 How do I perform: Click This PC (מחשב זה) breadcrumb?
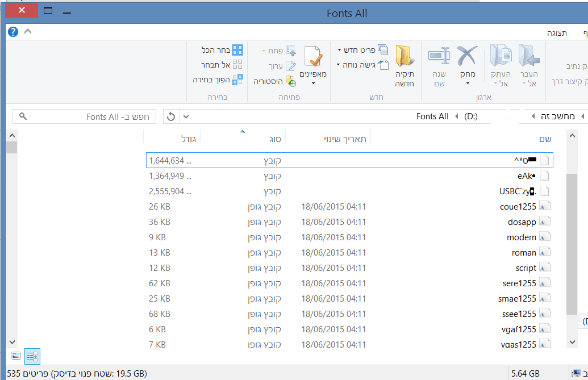click(x=558, y=116)
